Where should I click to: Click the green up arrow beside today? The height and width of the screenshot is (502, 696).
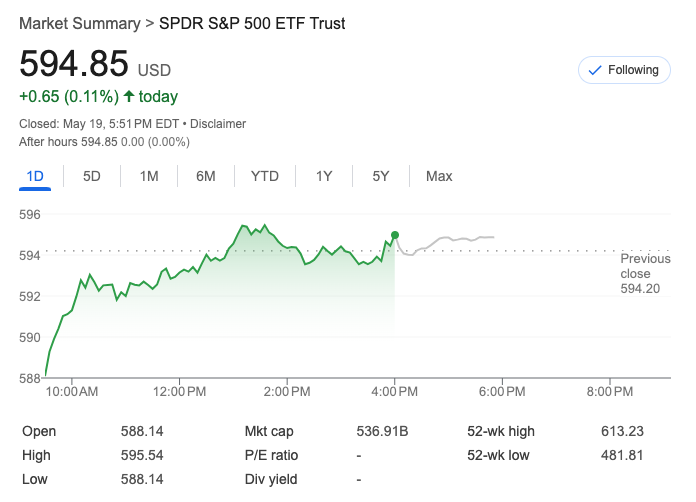pos(128,97)
